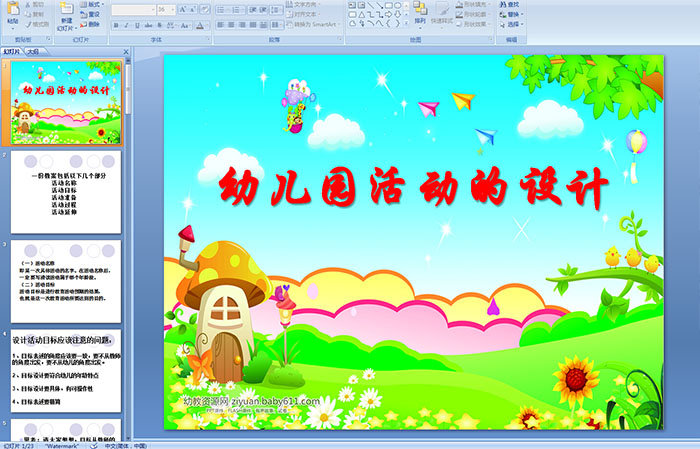Toggle Bold formatting

click(x=116, y=25)
